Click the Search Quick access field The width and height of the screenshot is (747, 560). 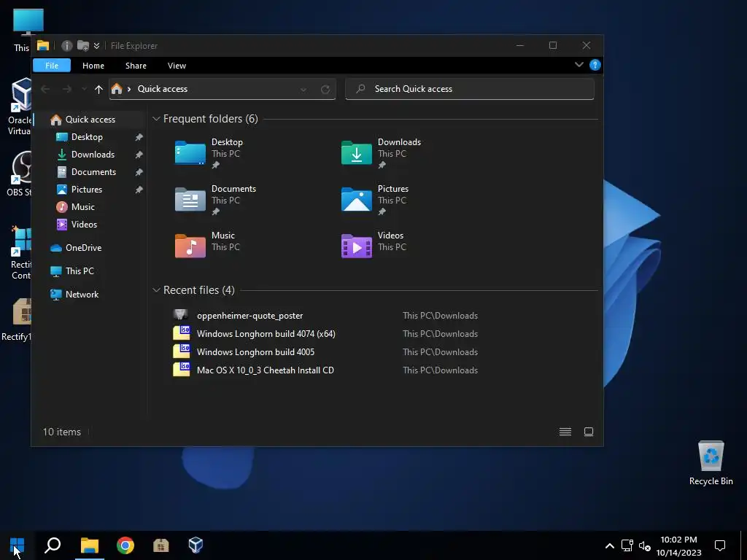pyautogui.click(x=470, y=89)
